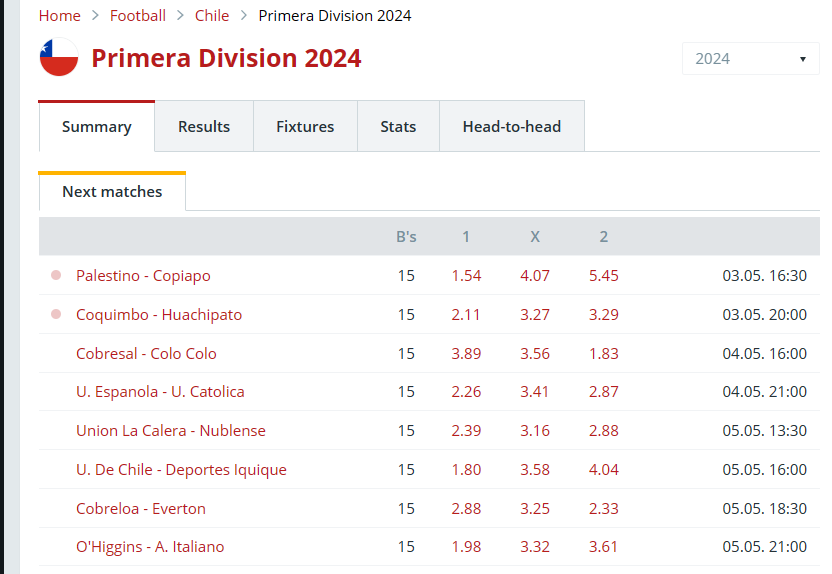This screenshot has height=574, width=832.
Task: Open the Stats tab
Action: (x=398, y=126)
